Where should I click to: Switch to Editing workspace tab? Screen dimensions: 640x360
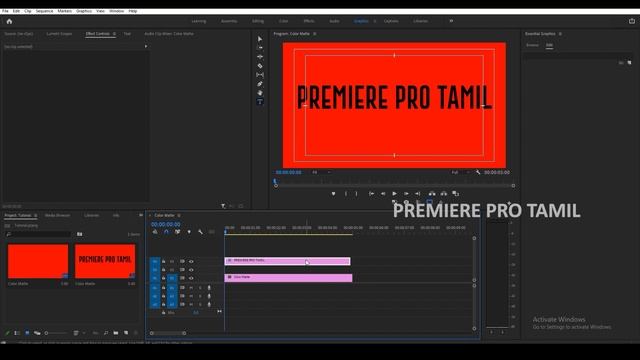point(258,21)
